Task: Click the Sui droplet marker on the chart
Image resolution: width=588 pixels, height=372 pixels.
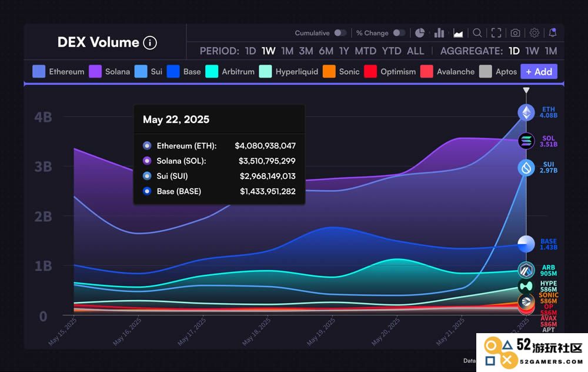Action: click(526, 167)
